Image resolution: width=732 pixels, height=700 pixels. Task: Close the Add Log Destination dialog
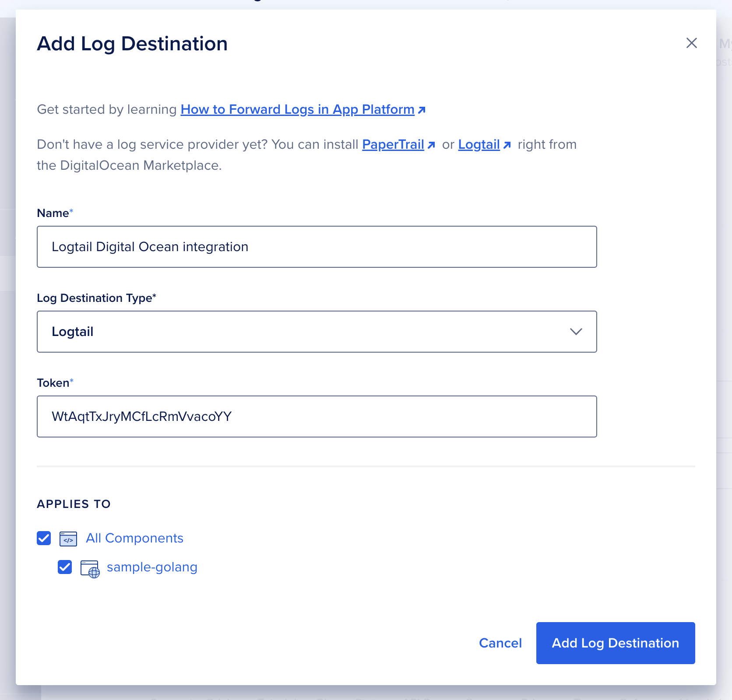(x=691, y=43)
